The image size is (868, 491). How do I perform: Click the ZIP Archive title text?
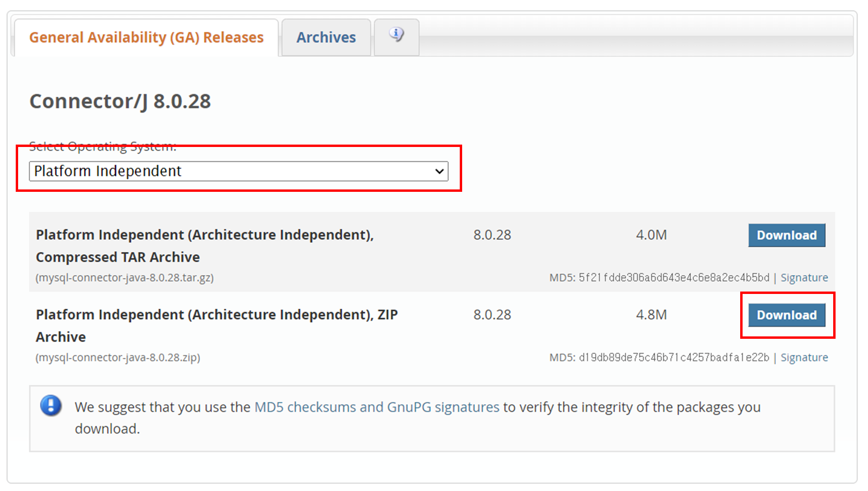(217, 325)
